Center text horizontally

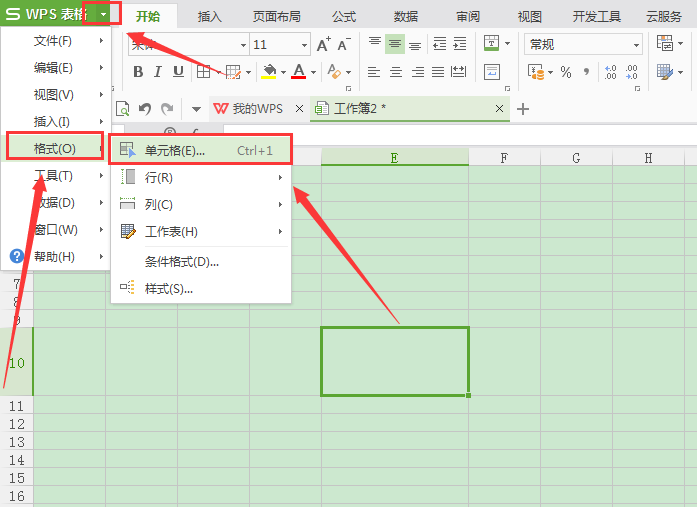click(396, 72)
